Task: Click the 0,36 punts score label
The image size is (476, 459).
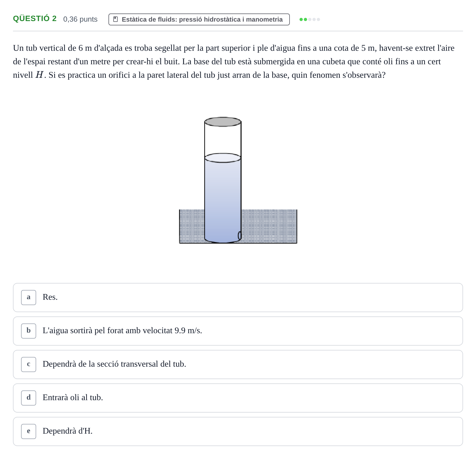Action: coord(80,19)
